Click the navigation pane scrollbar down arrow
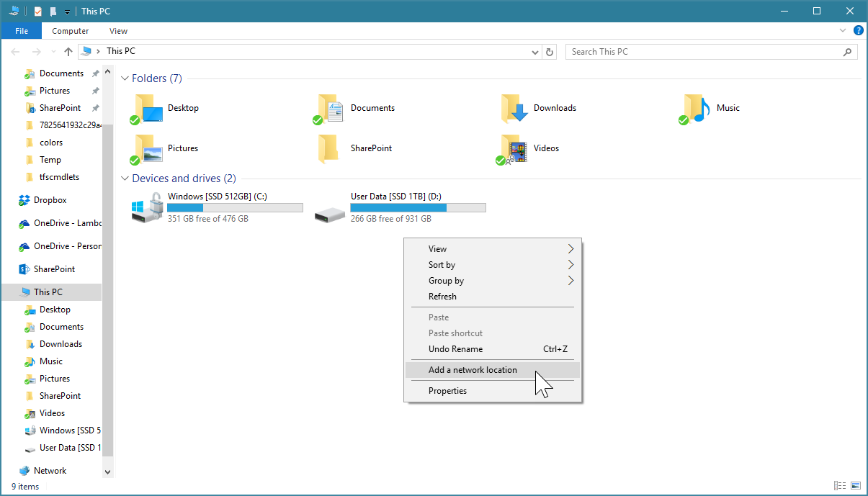Screen dimensions: 868x496 click(x=108, y=472)
